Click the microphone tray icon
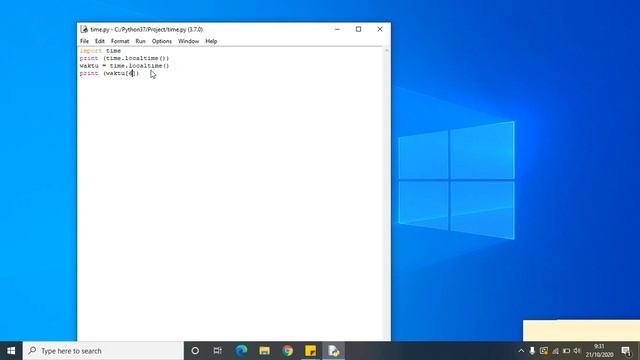This screenshot has height=360, width=640. click(x=532, y=351)
